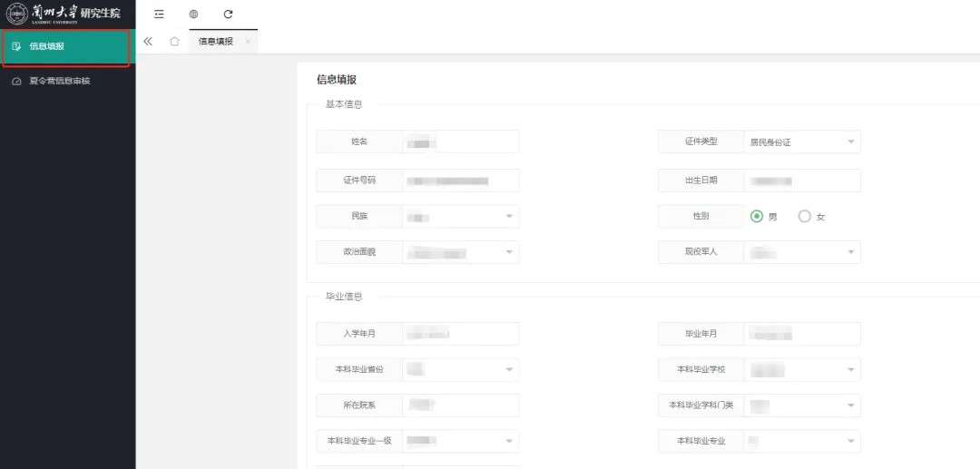Viewport: 980px width, 469px height.
Task: Click the sidebar collapse menu icon
Action: [x=159, y=14]
